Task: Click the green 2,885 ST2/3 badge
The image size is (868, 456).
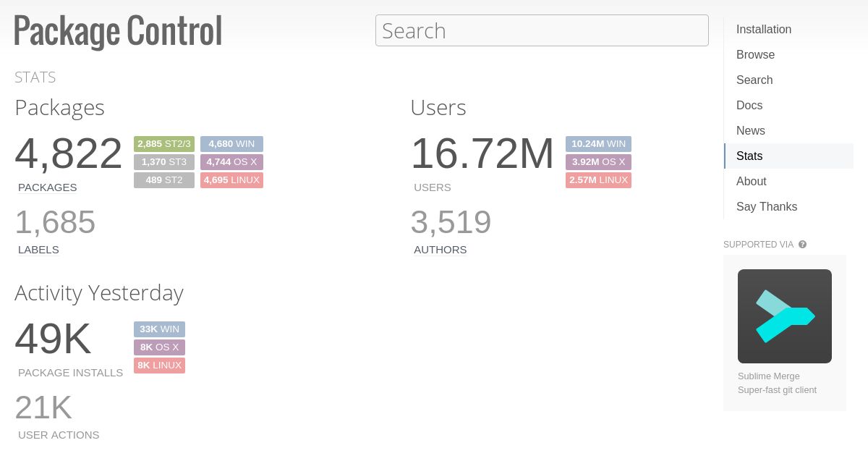Action: click(164, 144)
